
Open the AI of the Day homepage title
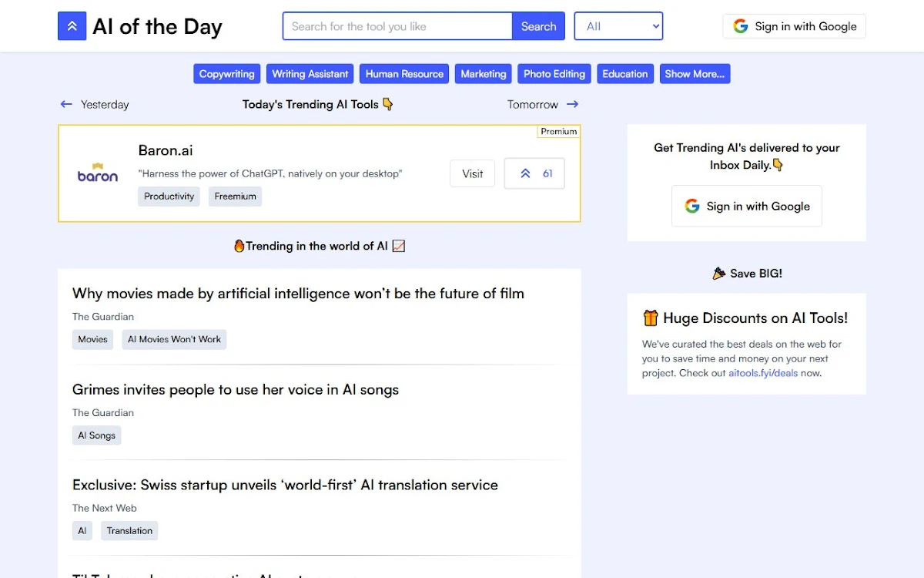click(157, 26)
